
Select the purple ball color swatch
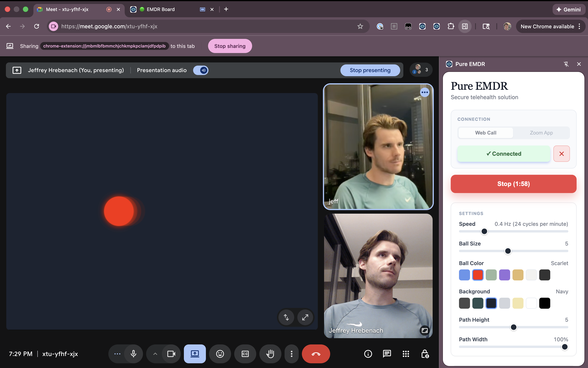tap(504, 275)
